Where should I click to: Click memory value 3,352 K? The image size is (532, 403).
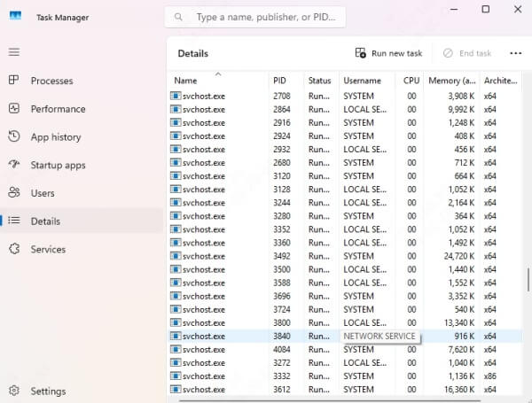pos(461,296)
